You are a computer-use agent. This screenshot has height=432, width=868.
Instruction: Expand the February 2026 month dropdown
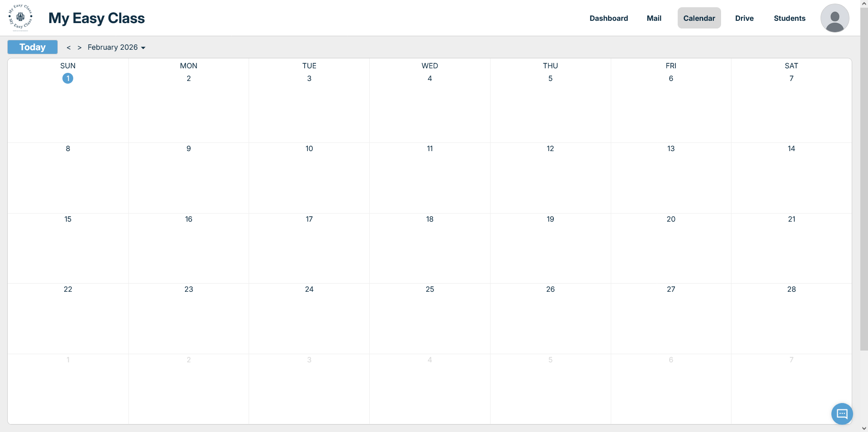coord(117,47)
